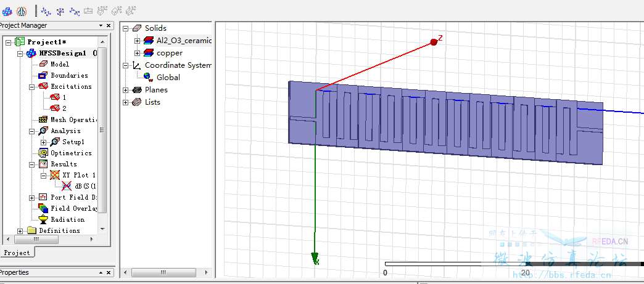Expand the Setup1 tree node

point(44,142)
